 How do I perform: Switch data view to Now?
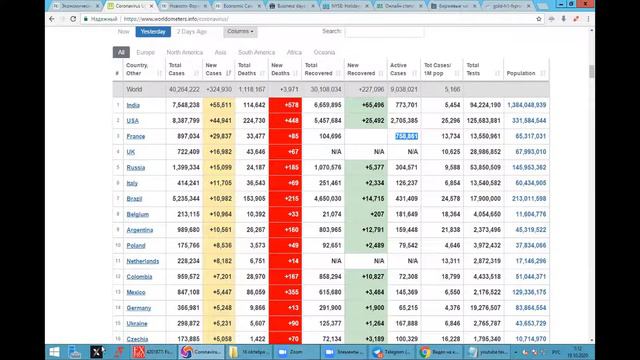tap(123, 31)
